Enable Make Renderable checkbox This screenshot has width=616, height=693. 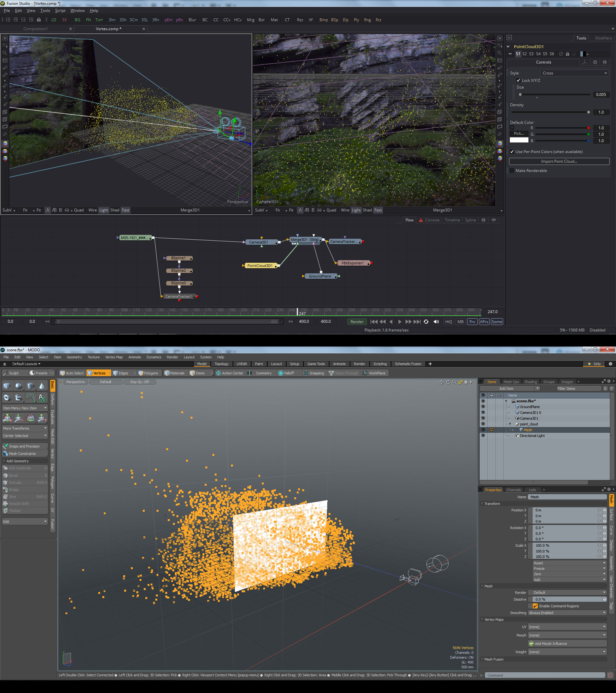(512, 171)
